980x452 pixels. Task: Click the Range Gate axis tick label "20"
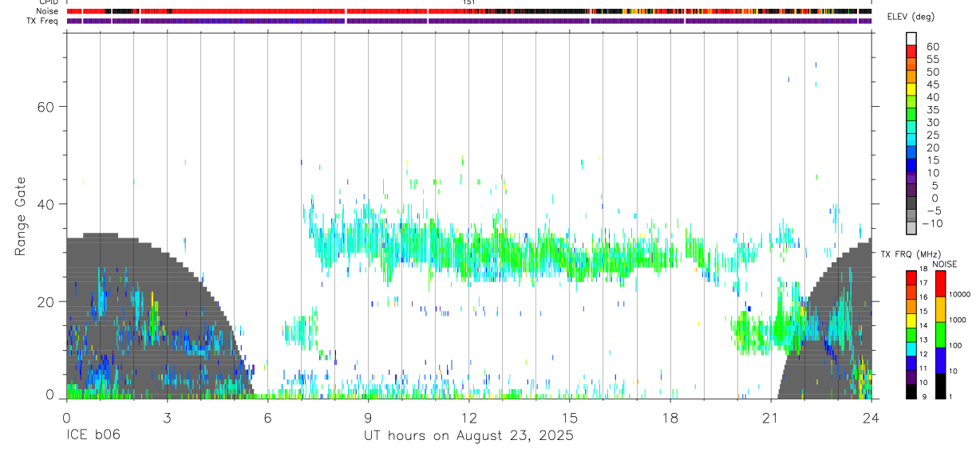point(45,301)
